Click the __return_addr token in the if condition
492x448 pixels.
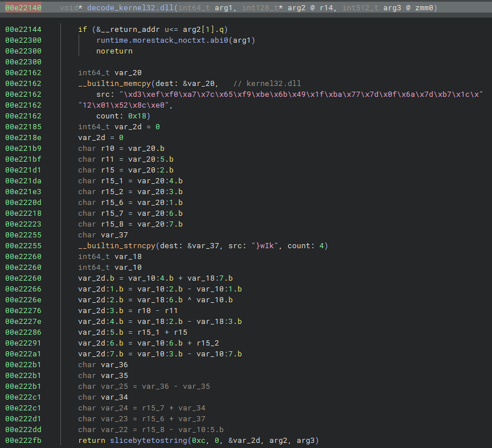(x=130, y=30)
